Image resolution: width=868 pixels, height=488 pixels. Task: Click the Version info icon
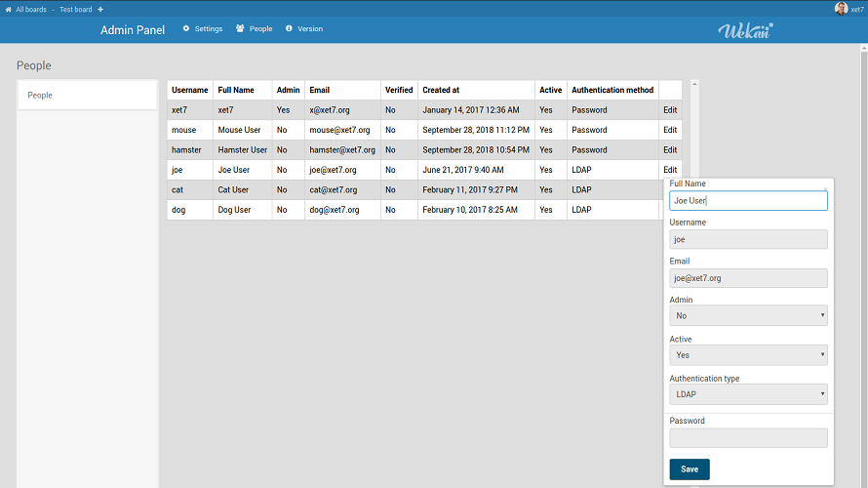(x=289, y=28)
